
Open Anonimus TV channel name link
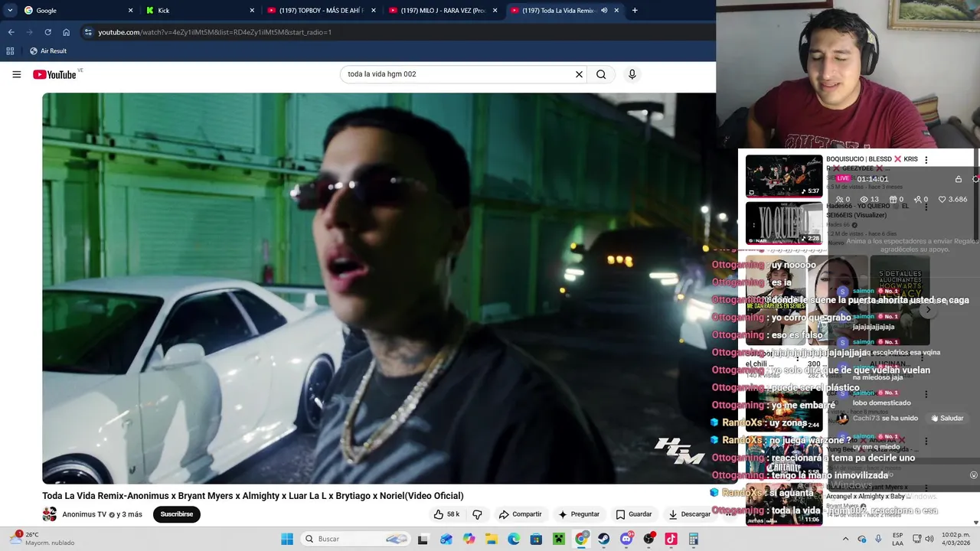coord(84,514)
